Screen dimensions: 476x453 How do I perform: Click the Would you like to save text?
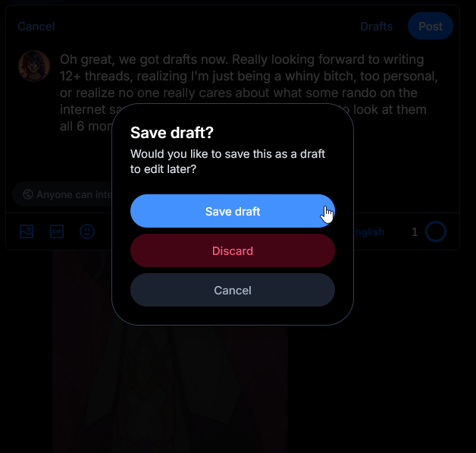coord(227,162)
